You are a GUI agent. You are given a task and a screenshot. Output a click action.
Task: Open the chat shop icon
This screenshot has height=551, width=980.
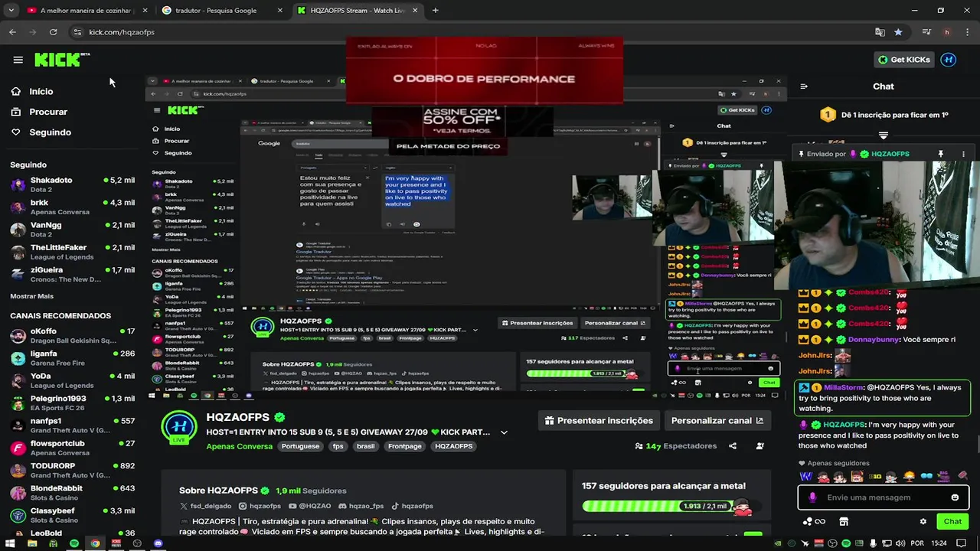(844, 521)
